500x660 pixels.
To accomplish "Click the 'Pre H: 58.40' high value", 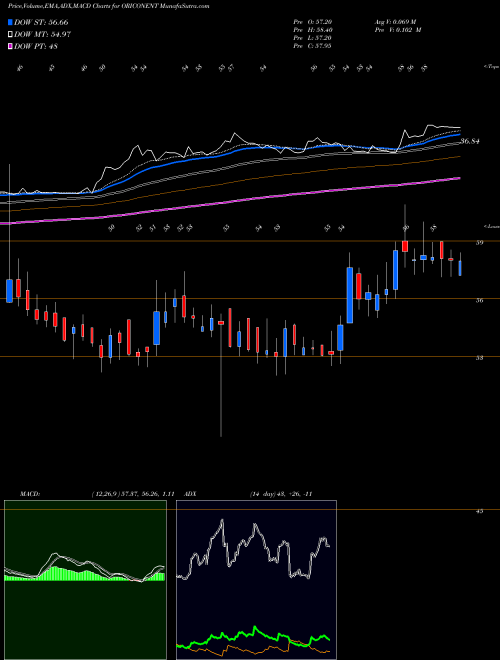I will click(x=314, y=30).
